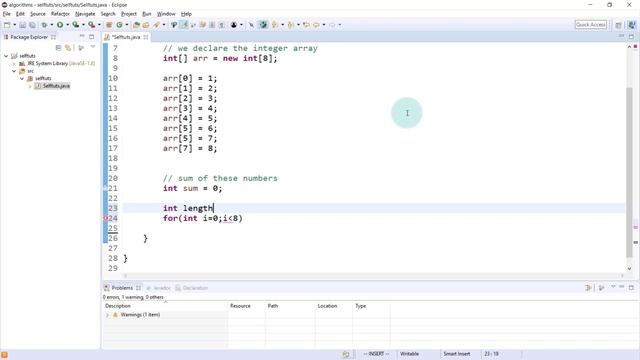Minimize the Package Explorer panel
640x360 pixels.
82,37
